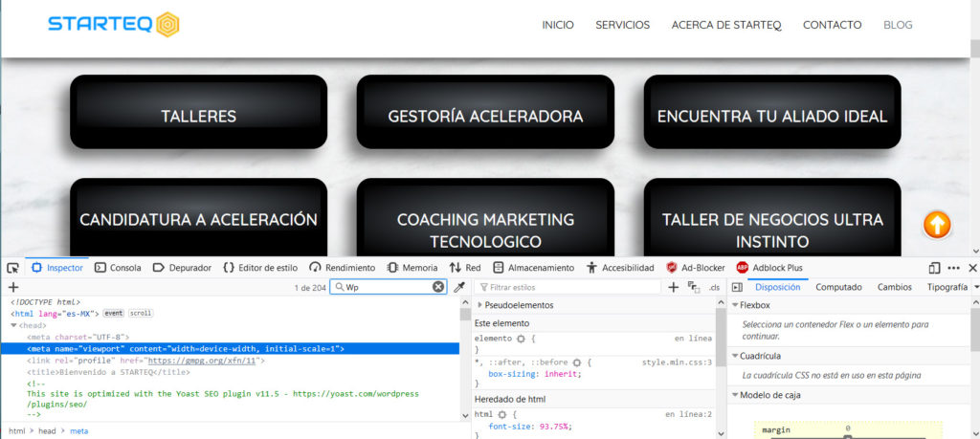Image resolution: width=980 pixels, height=439 pixels.
Task: Expand the Pseudoelementos section
Action: point(479,305)
